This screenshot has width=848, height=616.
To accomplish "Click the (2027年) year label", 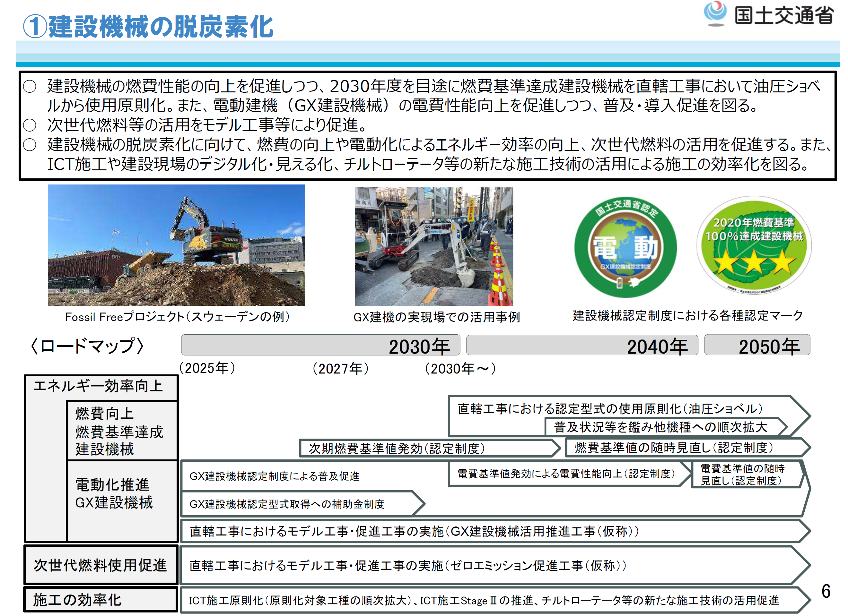I will 340,369.
